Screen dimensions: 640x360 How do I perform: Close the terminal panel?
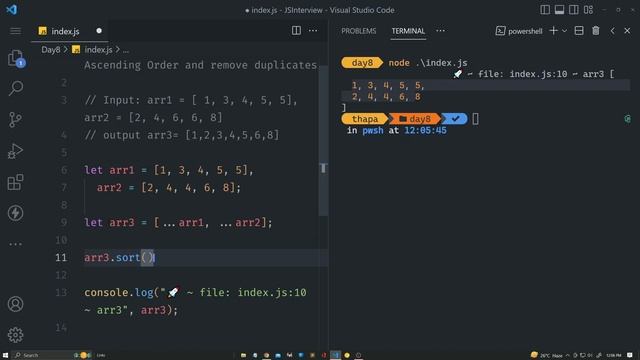(627, 31)
